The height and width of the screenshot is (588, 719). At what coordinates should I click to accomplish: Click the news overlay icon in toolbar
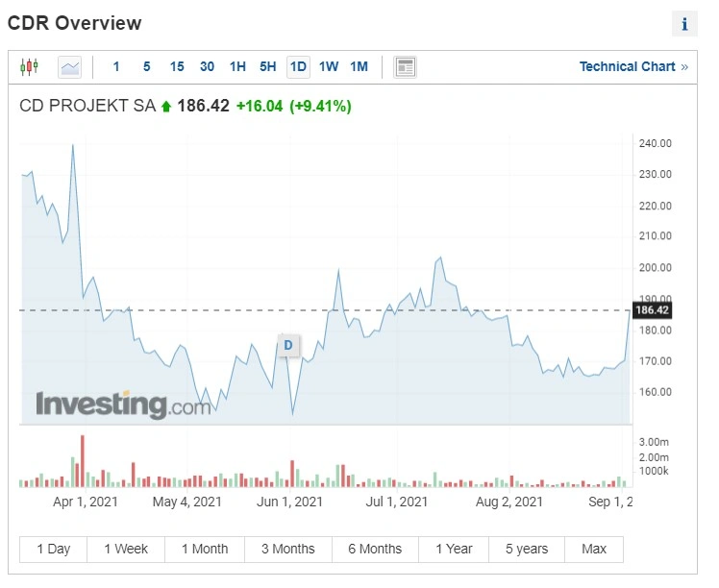[x=405, y=67]
